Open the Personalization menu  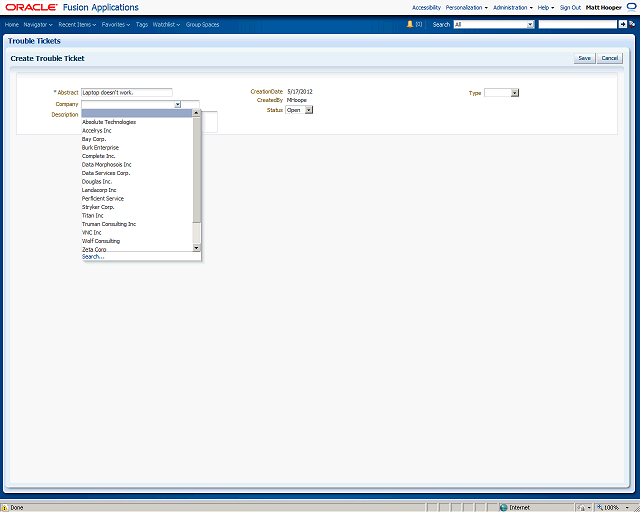point(467,7)
